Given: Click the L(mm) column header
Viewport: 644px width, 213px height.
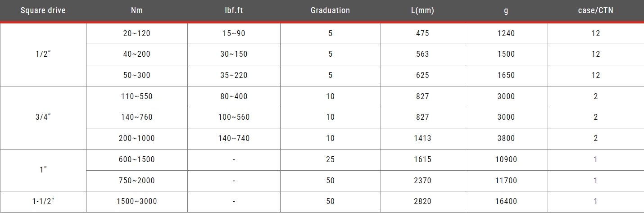Looking at the screenshot, I should click(423, 10).
